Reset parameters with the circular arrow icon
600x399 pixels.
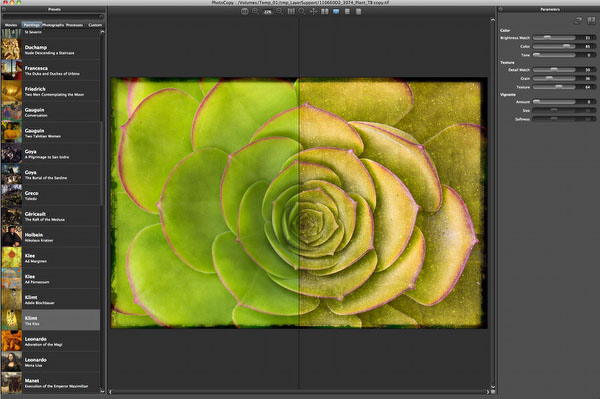[x=578, y=21]
